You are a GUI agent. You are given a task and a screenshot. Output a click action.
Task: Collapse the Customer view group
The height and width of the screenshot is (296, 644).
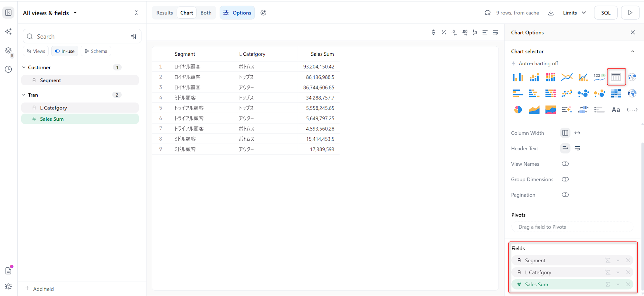pyautogui.click(x=24, y=68)
